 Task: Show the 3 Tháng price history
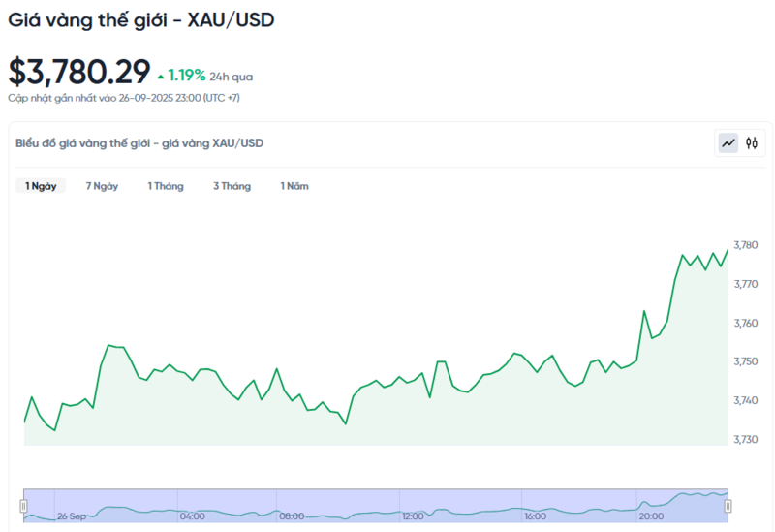(x=232, y=186)
